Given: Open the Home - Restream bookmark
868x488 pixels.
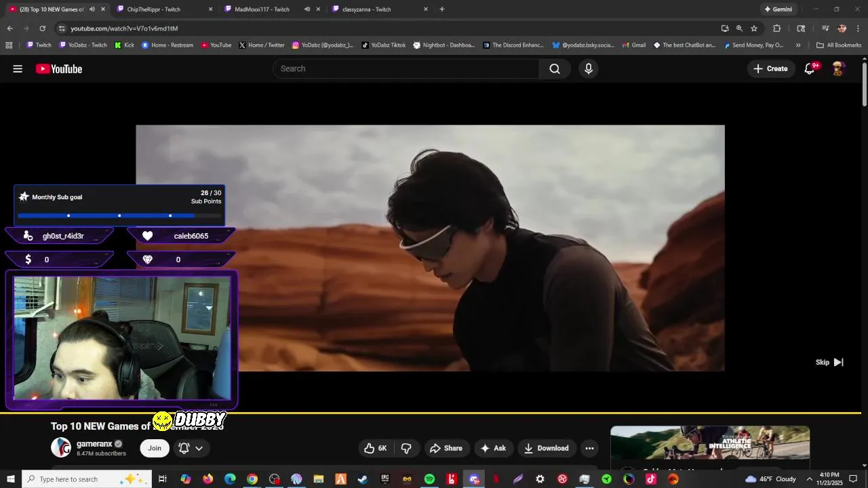Looking at the screenshot, I should [x=167, y=45].
